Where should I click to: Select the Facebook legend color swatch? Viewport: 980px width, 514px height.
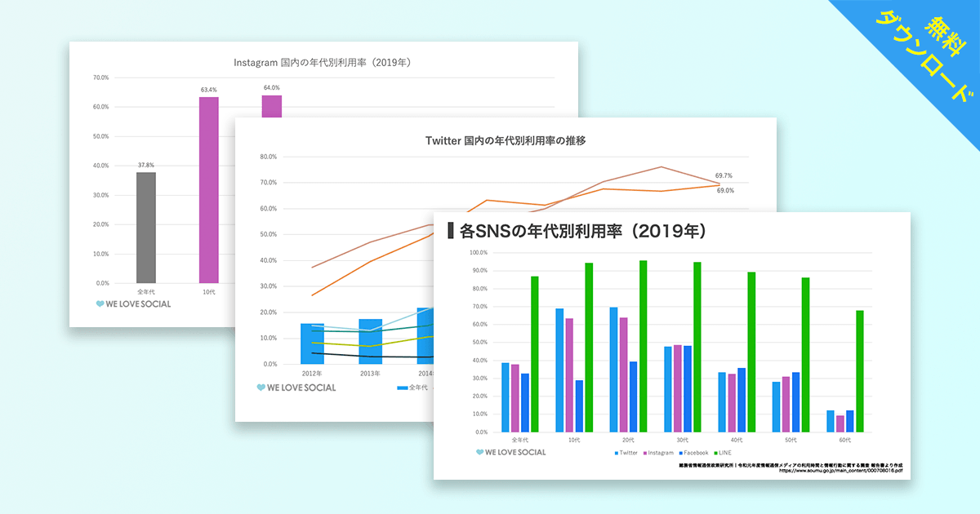682,452
